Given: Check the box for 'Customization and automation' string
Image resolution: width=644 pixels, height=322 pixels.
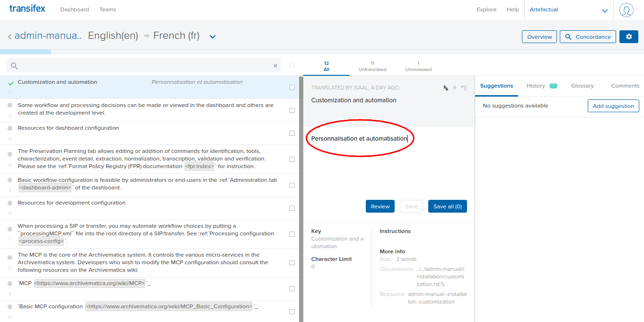Looking at the screenshot, I should pos(292,87).
